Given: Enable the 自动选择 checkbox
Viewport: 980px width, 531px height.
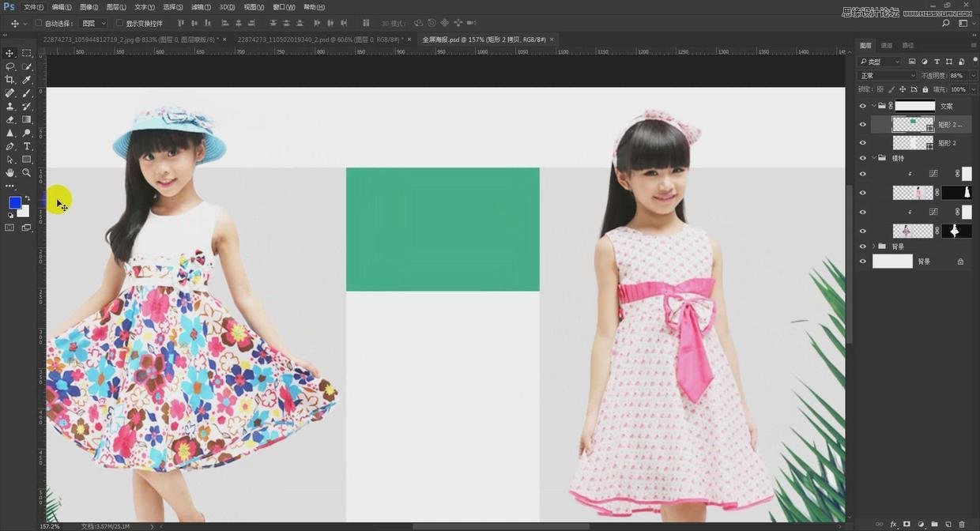Looking at the screenshot, I should 39,24.
